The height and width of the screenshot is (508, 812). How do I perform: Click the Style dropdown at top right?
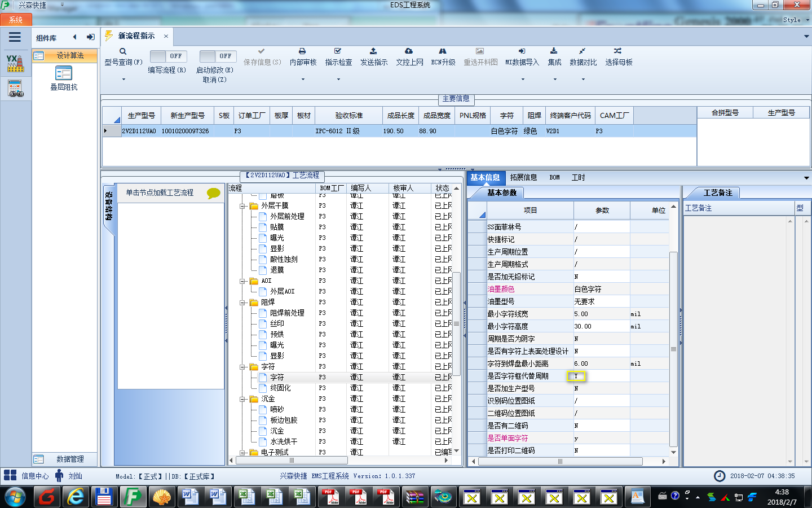[x=796, y=20]
